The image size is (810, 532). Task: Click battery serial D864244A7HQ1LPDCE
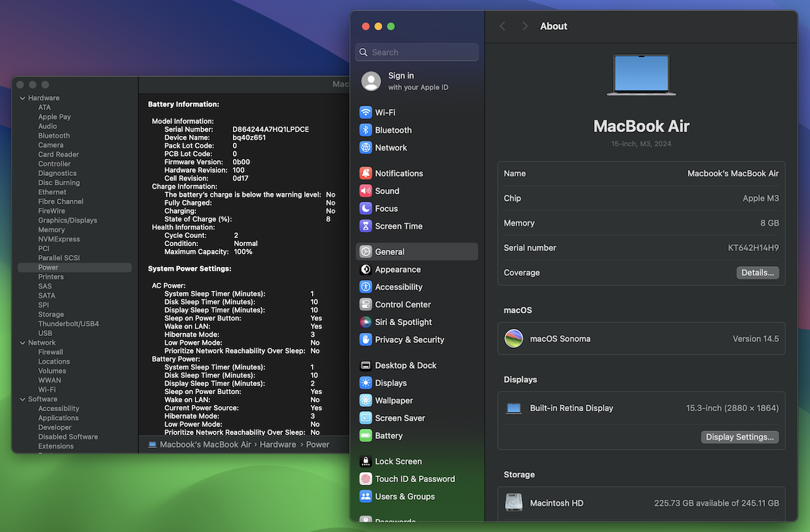coord(271,130)
